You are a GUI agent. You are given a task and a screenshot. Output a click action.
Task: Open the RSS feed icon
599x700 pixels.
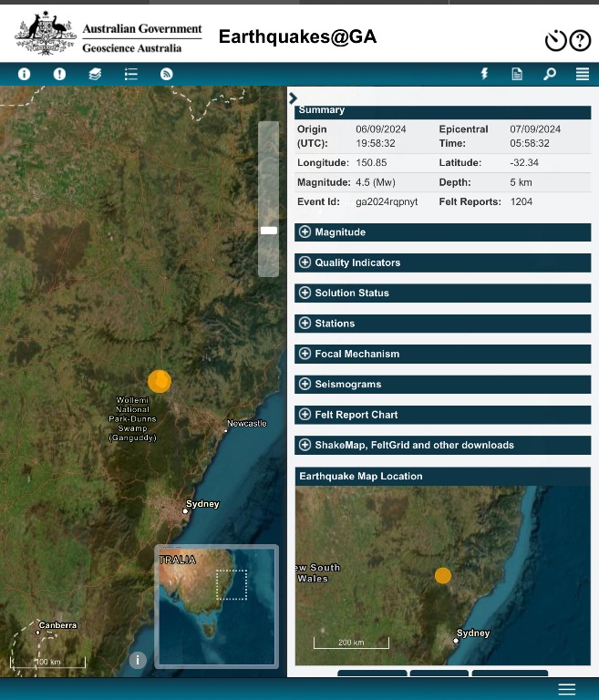point(167,74)
